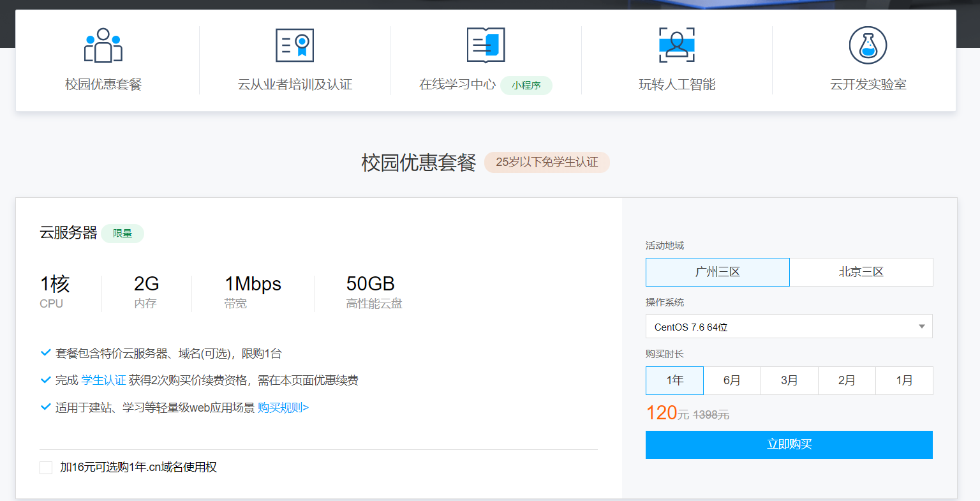Click the 限量 tag beside 云服务器
The height and width of the screenshot is (501, 980).
pyautogui.click(x=122, y=234)
